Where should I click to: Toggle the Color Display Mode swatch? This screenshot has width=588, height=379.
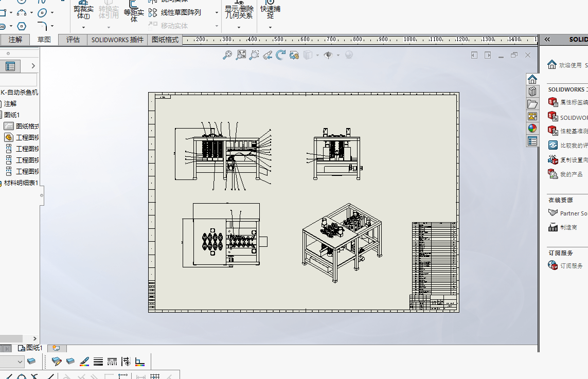click(x=140, y=362)
